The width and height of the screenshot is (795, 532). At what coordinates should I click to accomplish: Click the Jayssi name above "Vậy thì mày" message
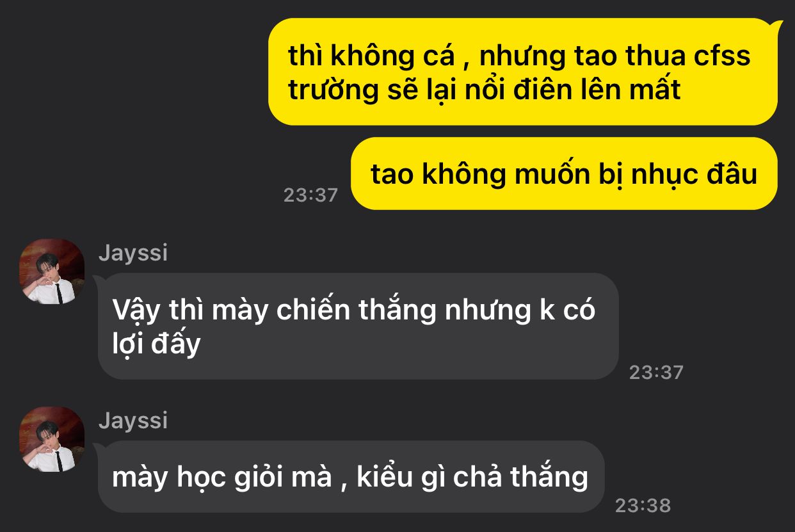[133, 253]
